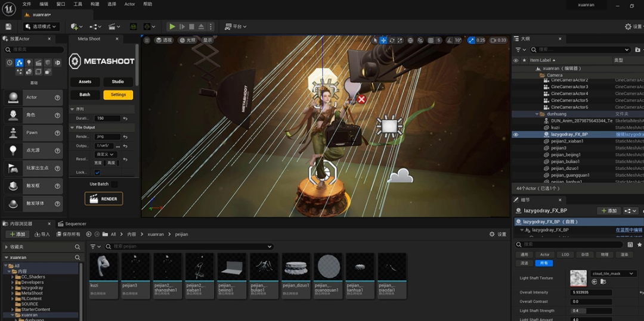The width and height of the screenshot is (644, 321).
Task: Open the 构建 menu in menu bar
Action: (x=95, y=4)
